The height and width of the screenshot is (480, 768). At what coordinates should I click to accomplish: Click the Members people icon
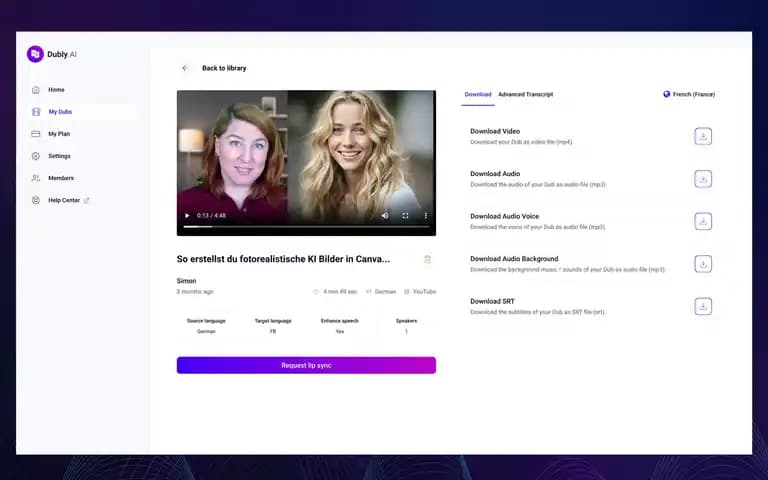click(36, 178)
